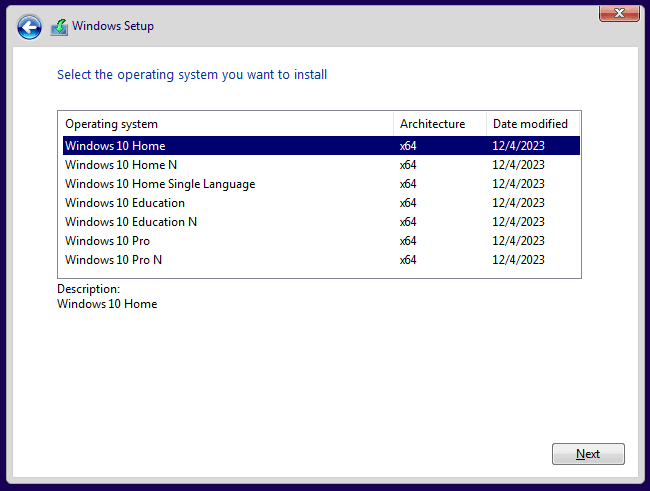Image resolution: width=650 pixels, height=491 pixels.
Task: Click the Description text Windows 10 Home
Action: 107,304
